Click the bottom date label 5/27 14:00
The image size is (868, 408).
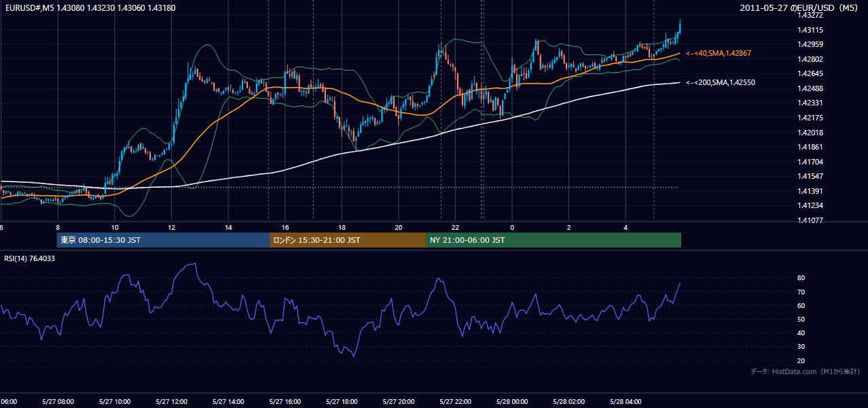click(228, 402)
